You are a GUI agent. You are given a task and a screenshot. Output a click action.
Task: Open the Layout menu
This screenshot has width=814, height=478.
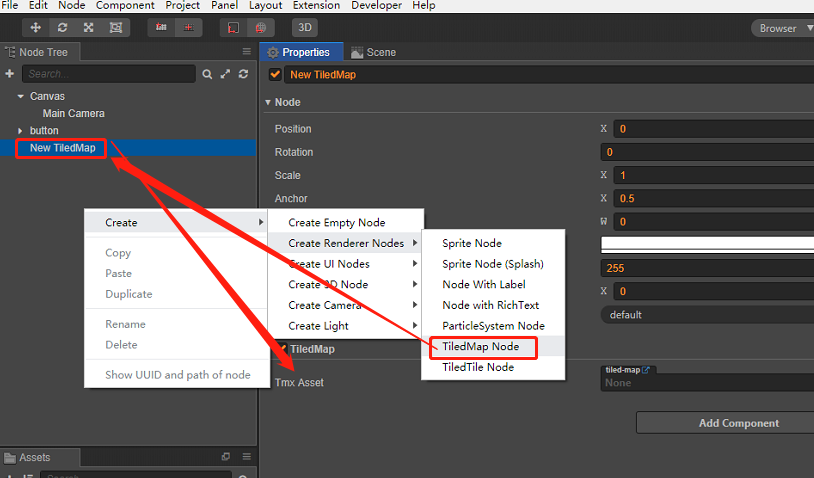[x=265, y=5]
